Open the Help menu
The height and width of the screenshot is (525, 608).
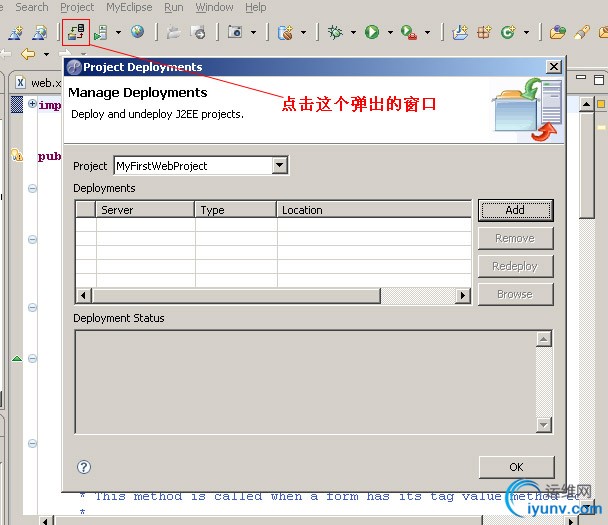(256, 7)
